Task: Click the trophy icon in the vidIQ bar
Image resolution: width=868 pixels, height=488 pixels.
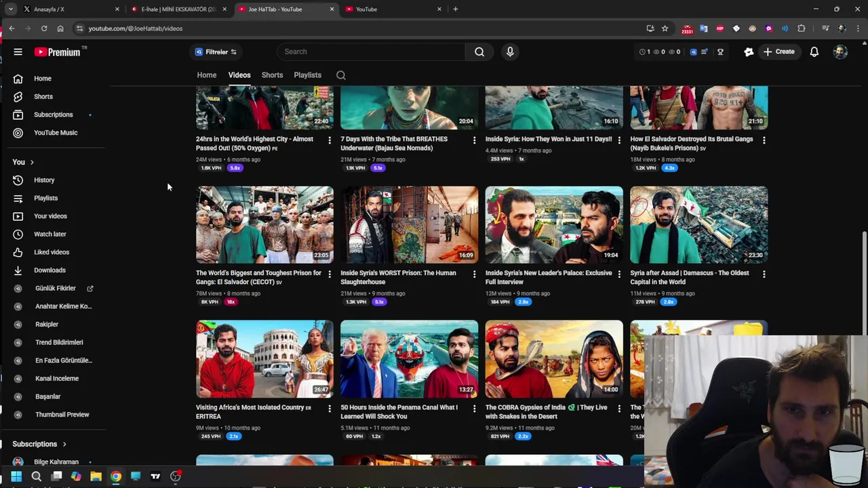Action: pyautogui.click(x=720, y=52)
